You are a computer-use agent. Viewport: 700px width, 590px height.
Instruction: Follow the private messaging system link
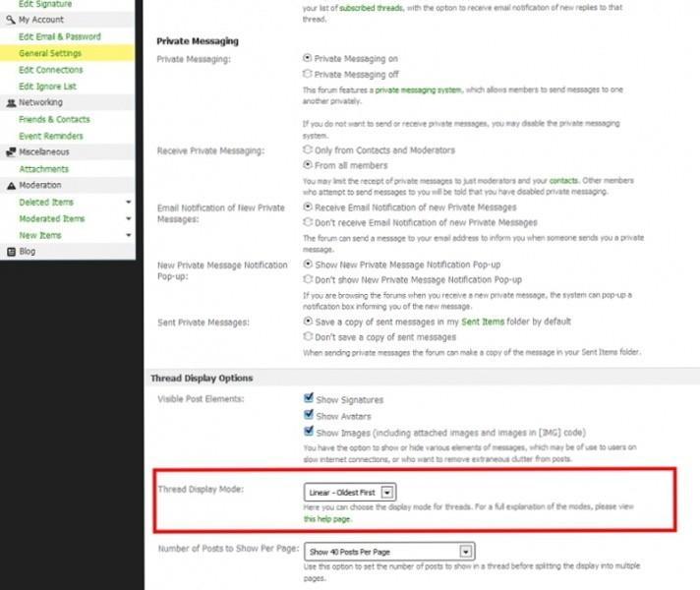pos(418,89)
